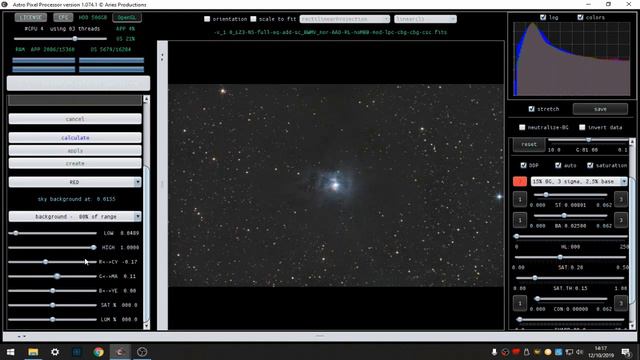Click the HIGH slider handle
The image size is (640, 360).
click(93, 247)
